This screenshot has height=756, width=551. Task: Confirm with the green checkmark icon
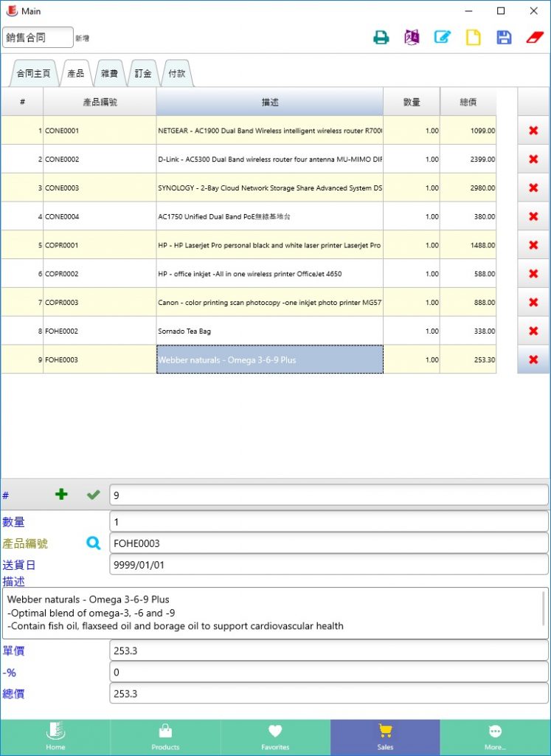click(94, 494)
